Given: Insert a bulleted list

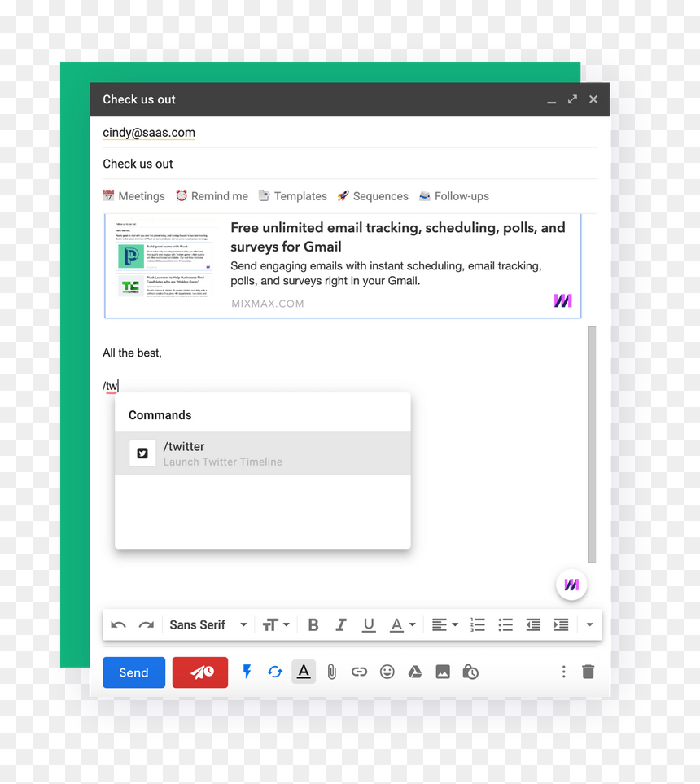Looking at the screenshot, I should pos(505,625).
